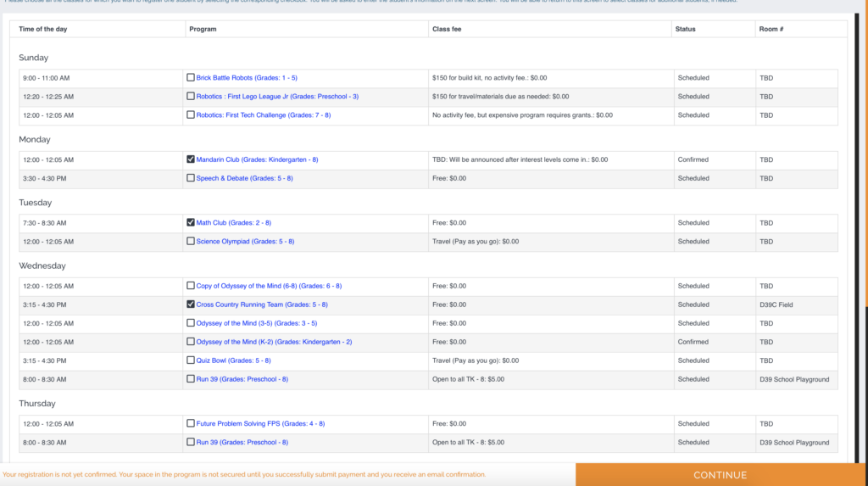This screenshot has height=486, width=868.
Task: Select the Odyssey of the Mind (K-2) checkbox
Action: tap(191, 342)
